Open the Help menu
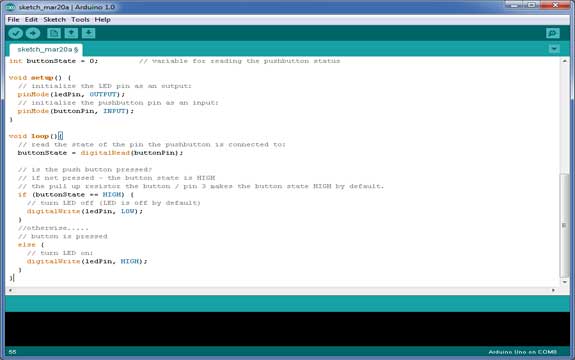575x360 pixels. coord(102,19)
